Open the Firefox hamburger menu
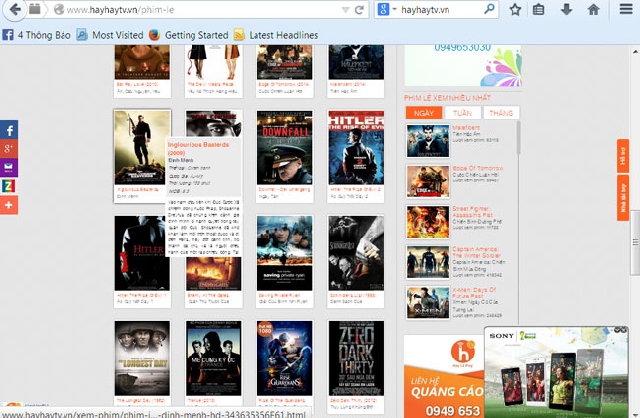The height and width of the screenshot is (418, 640). [626, 9]
